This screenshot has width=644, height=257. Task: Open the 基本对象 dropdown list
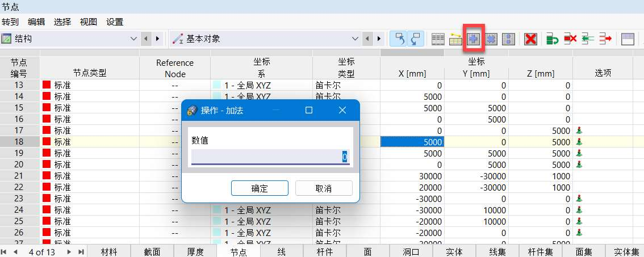(356, 39)
